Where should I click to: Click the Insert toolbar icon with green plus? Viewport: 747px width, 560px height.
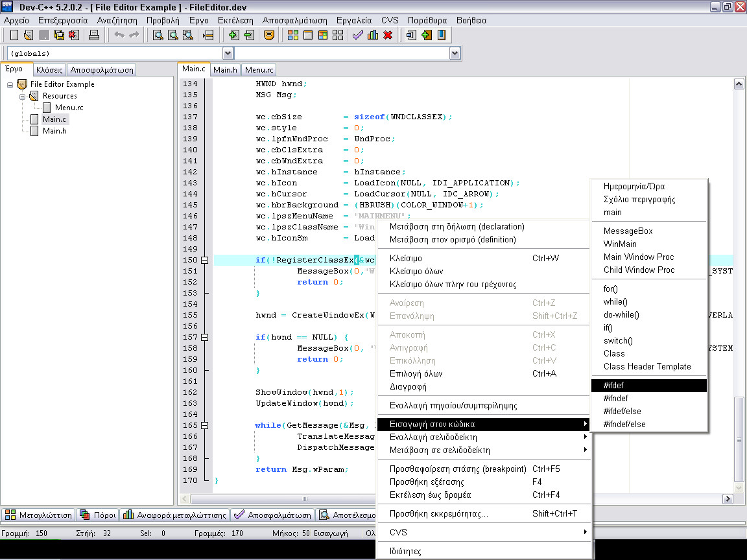(427, 35)
